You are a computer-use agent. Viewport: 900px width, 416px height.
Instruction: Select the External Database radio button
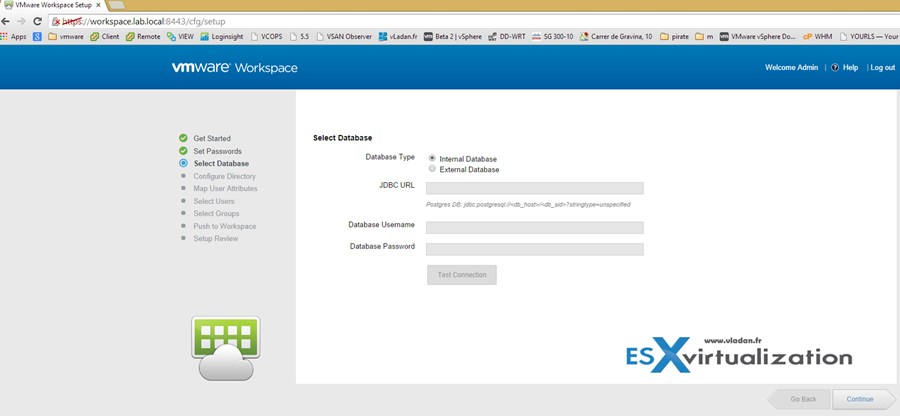pos(432,169)
